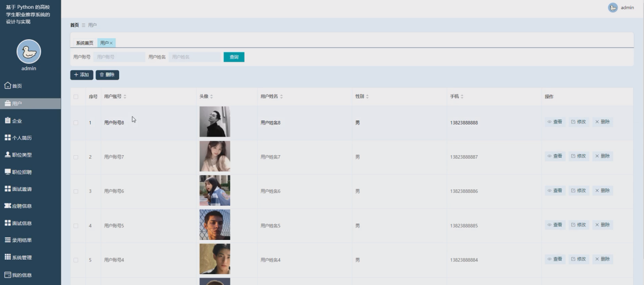Toggle the select-all header checkbox
The width and height of the screenshot is (644, 285).
(76, 97)
